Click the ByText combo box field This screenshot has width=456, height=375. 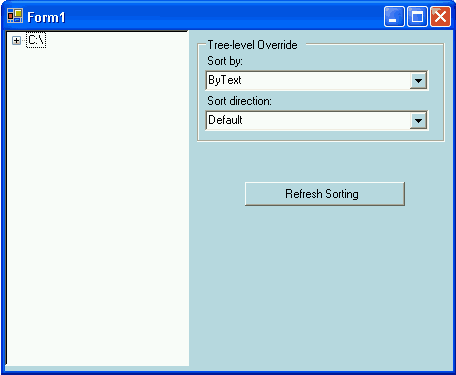[x=317, y=80]
